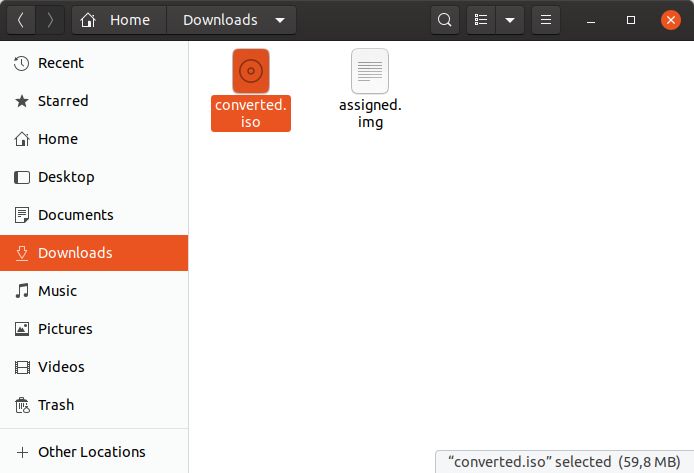
Task: Toggle list view layout icon
Action: pyautogui.click(x=481, y=20)
